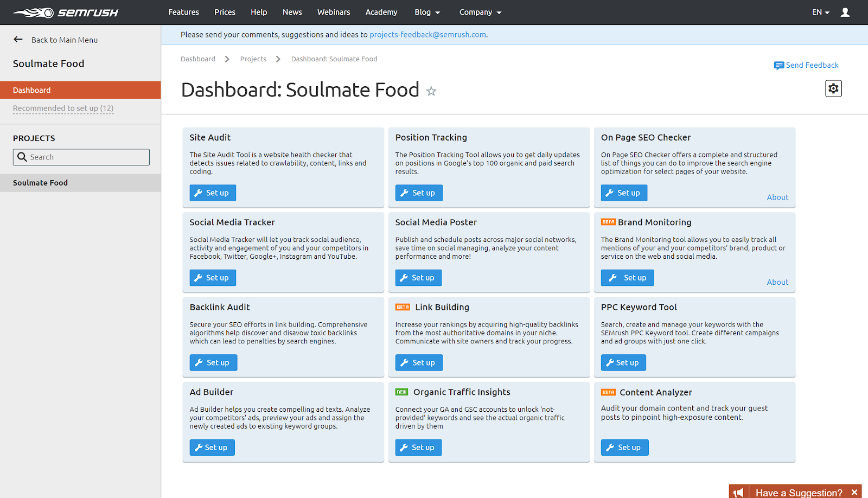This screenshot has width=868, height=498.
Task: Click the SEMrush logo
Action: (66, 12)
